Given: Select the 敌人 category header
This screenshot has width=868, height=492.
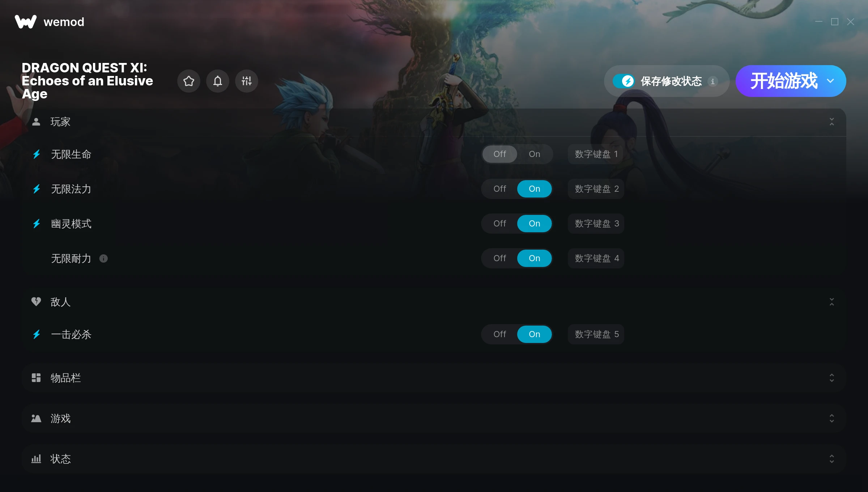Looking at the screenshot, I should [434, 302].
